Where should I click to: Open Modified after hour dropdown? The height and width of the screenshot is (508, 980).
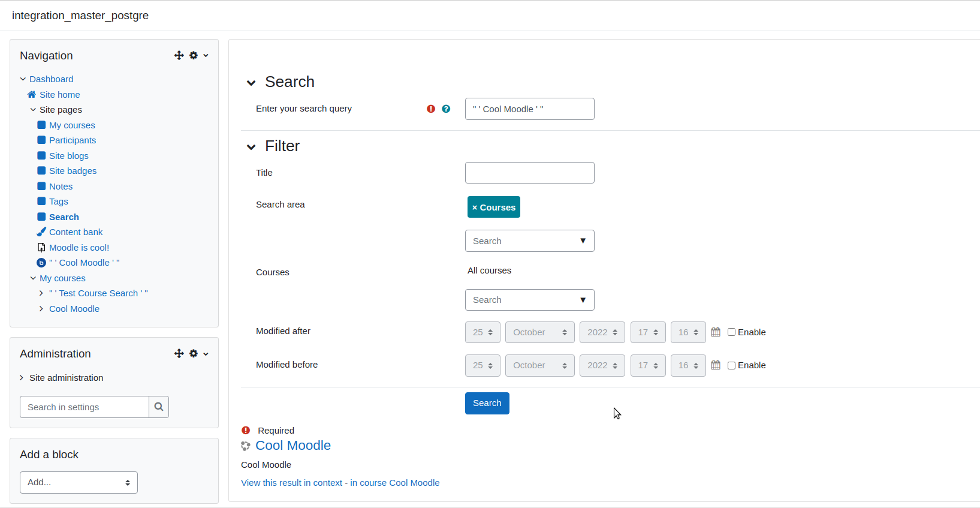pos(648,332)
